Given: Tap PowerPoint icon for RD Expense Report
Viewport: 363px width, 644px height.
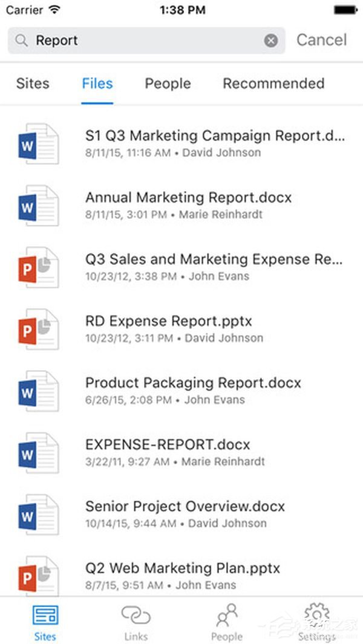Looking at the screenshot, I should [38, 330].
